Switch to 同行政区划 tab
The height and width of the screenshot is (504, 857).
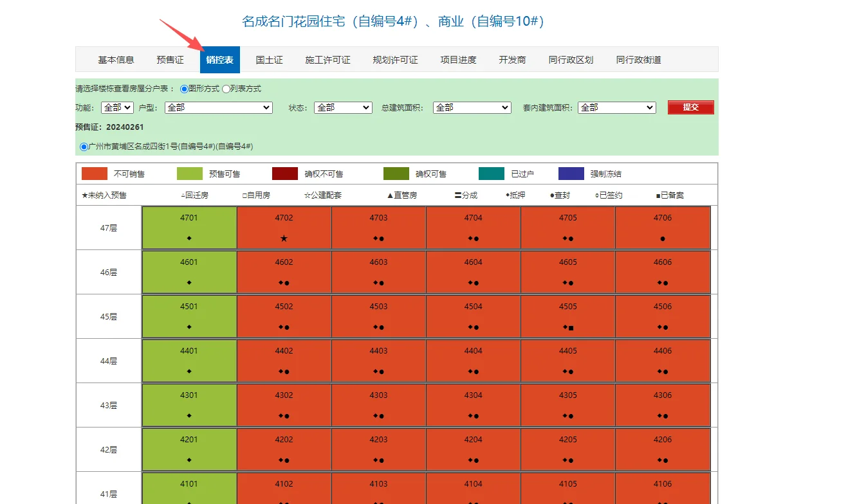[x=571, y=60]
